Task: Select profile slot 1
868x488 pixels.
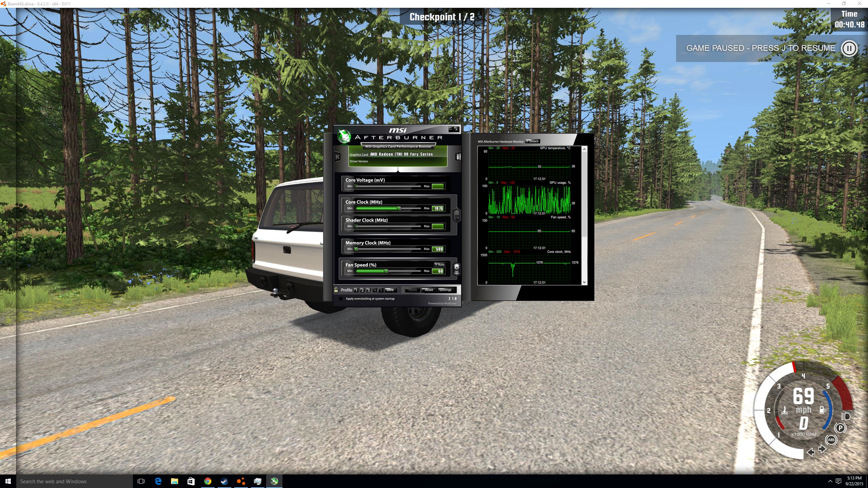Action: [356, 290]
